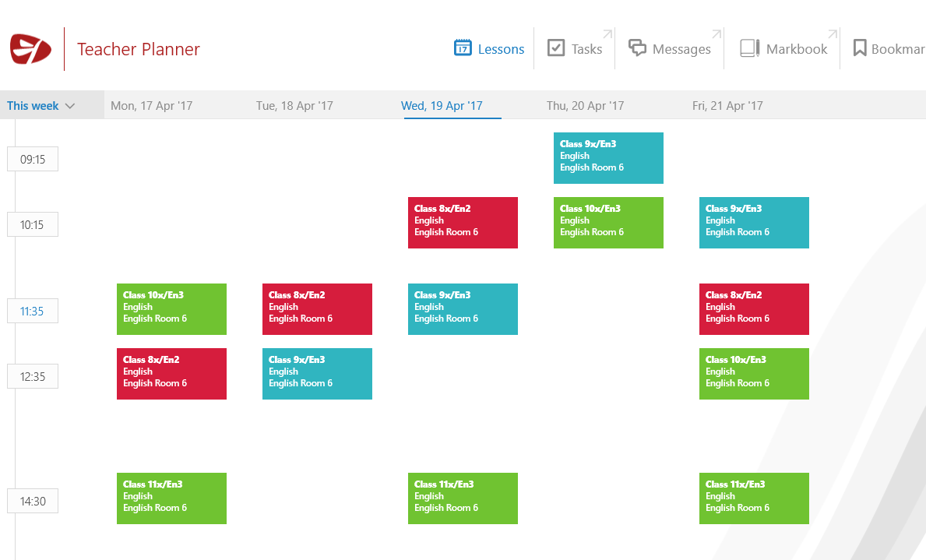Image resolution: width=926 pixels, height=560 pixels.
Task: Switch to Fri, 21 Apr '17 column
Action: (x=727, y=106)
